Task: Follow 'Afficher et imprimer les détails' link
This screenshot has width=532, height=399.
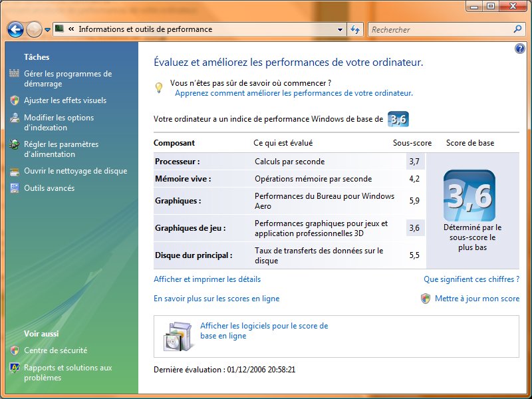Action: point(207,279)
